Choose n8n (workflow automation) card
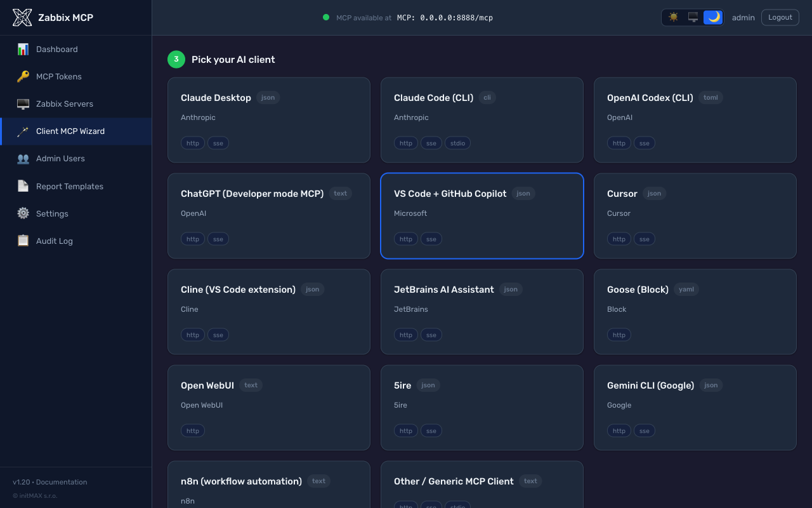 (269, 485)
